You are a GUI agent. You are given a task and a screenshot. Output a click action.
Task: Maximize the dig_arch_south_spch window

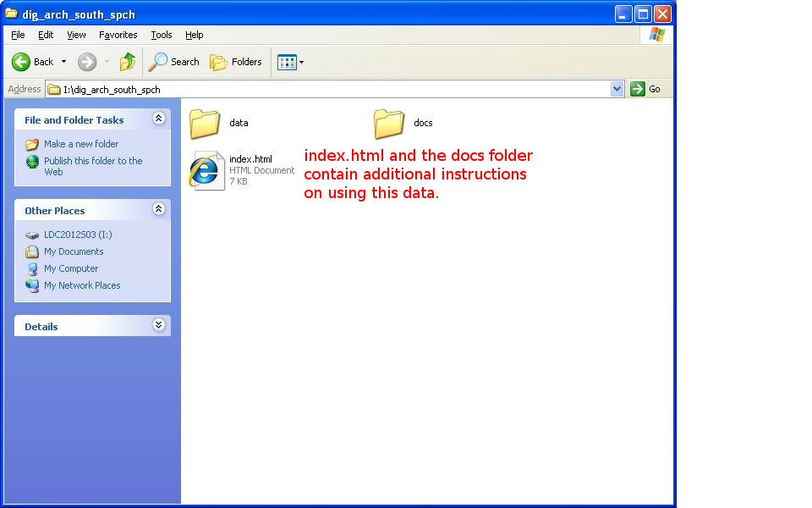point(643,14)
